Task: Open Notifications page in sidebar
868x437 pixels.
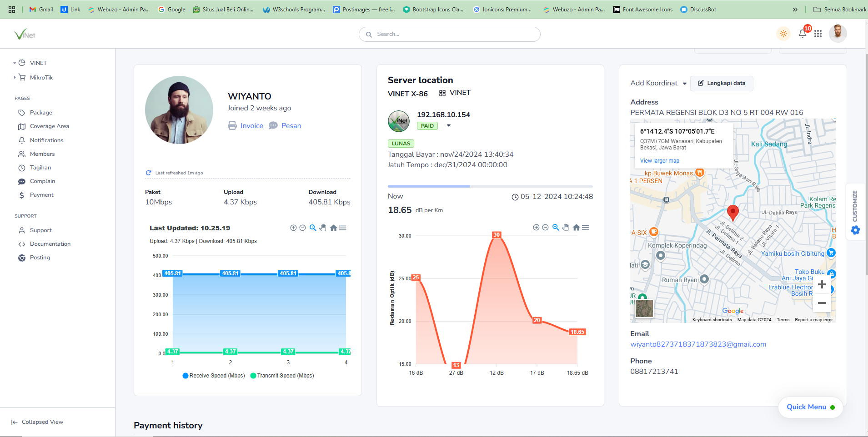Action: pos(46,140)
